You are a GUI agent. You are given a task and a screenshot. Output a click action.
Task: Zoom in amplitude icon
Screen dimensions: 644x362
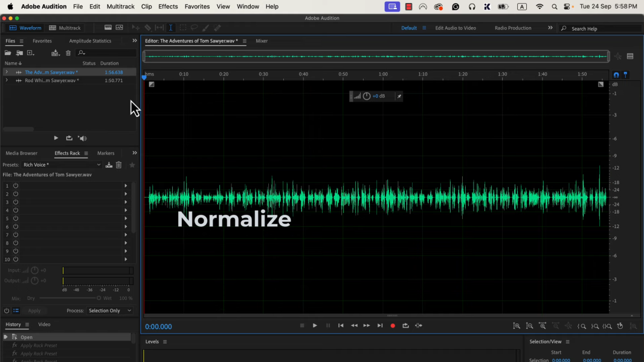(x=517, y=326)
